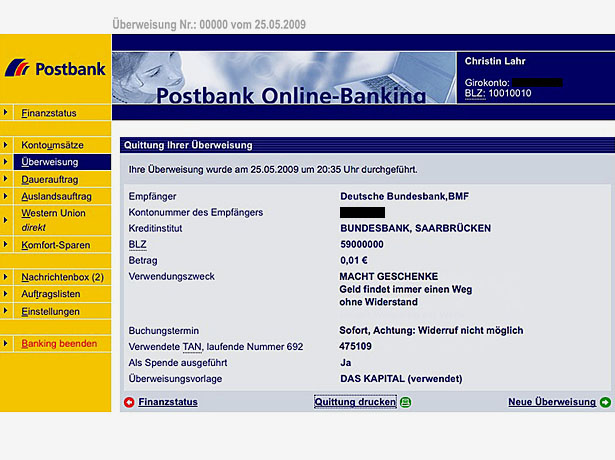
Task: Click the Finanzstatus link below the receipt
Action: (x=167, y=402)
